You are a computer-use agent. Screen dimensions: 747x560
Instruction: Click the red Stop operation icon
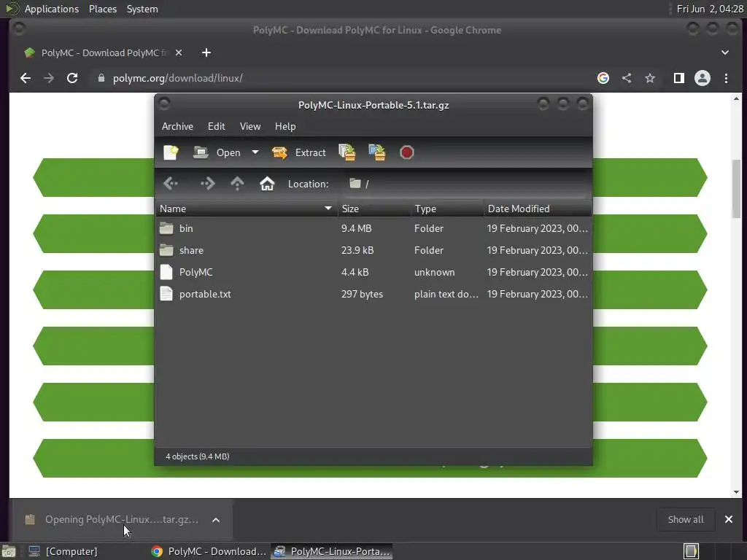407,152
